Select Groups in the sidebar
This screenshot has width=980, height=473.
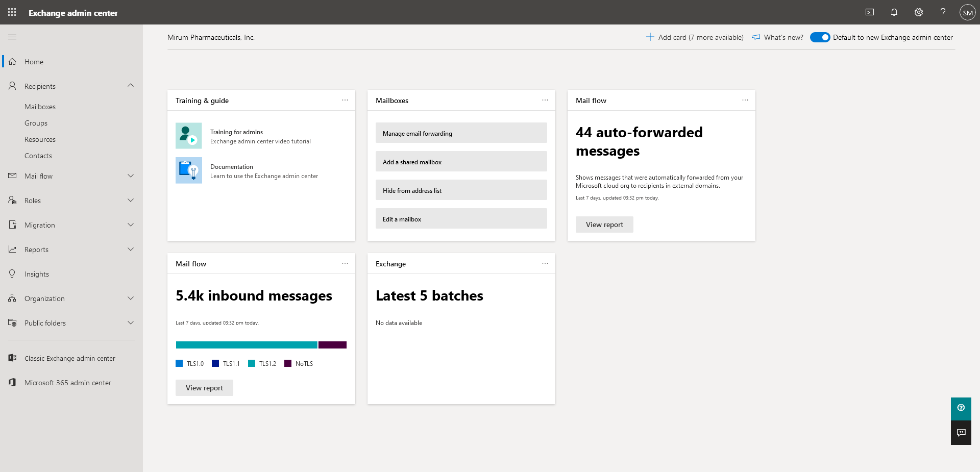click(x=36, y=123)
